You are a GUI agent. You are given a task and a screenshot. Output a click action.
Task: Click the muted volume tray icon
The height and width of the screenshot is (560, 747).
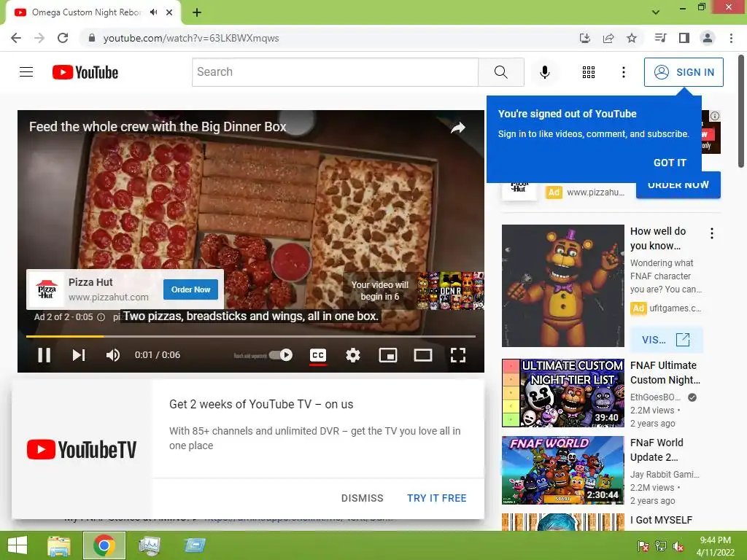click(678, 546)
